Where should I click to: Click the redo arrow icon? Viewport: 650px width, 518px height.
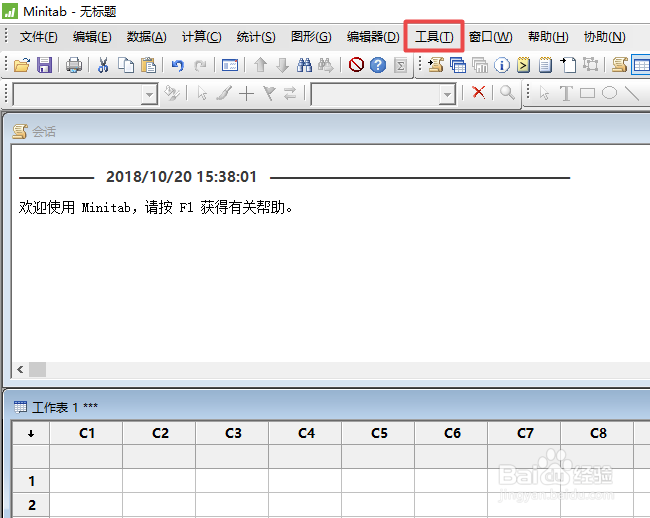click(200, 65)
